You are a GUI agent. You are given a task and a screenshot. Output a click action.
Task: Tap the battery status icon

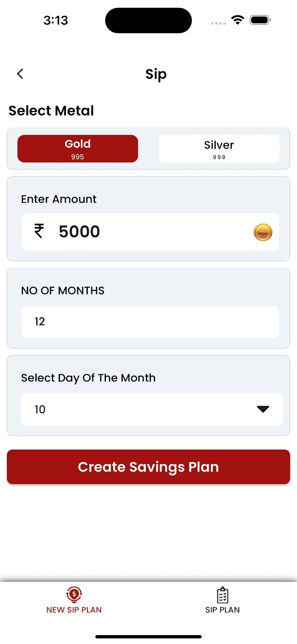(x=260, y=20)
